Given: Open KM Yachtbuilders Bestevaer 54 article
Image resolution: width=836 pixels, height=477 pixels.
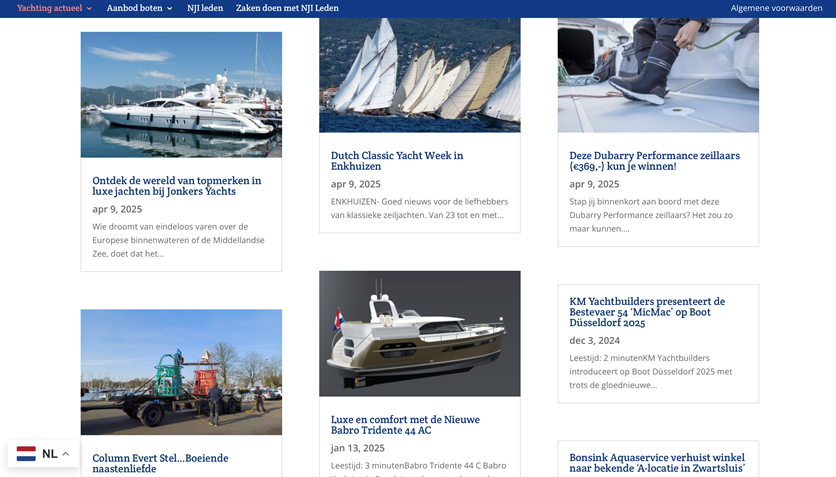Looking at the screenshot, I should coord(647,312).
